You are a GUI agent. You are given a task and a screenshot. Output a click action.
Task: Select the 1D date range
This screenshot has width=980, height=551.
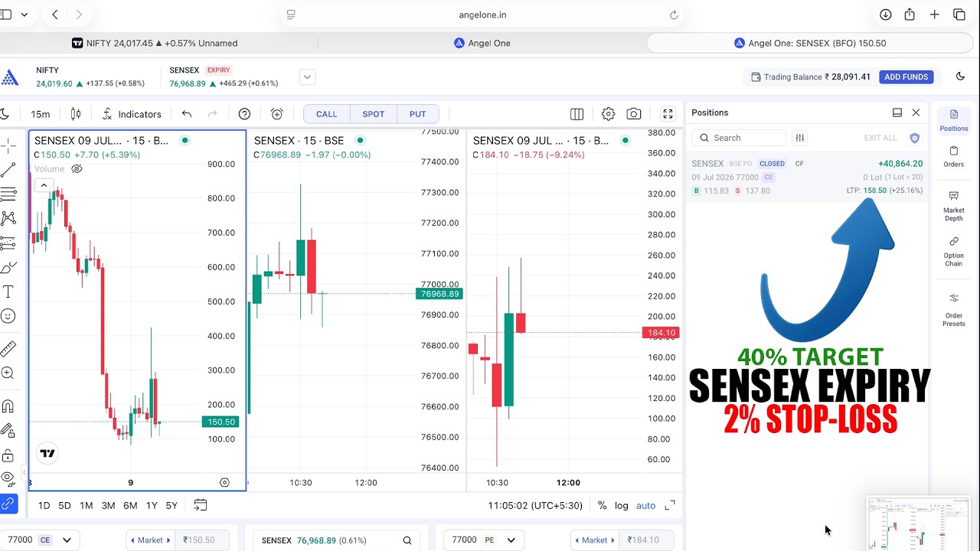tap(44, 505)
